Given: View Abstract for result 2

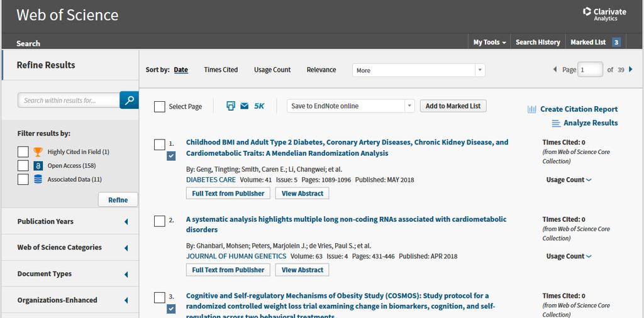Looking at the screenshot, I should click(x=303, y=270).
